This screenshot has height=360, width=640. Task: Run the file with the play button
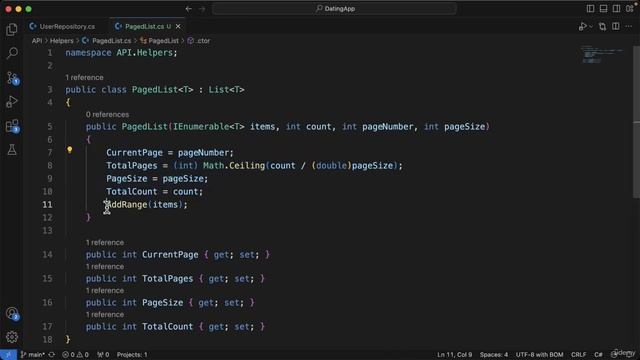click(582, 27)
